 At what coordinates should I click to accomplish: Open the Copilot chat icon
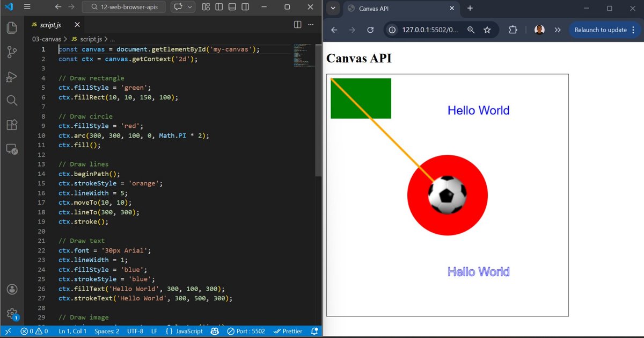click(x=178, y=7)
